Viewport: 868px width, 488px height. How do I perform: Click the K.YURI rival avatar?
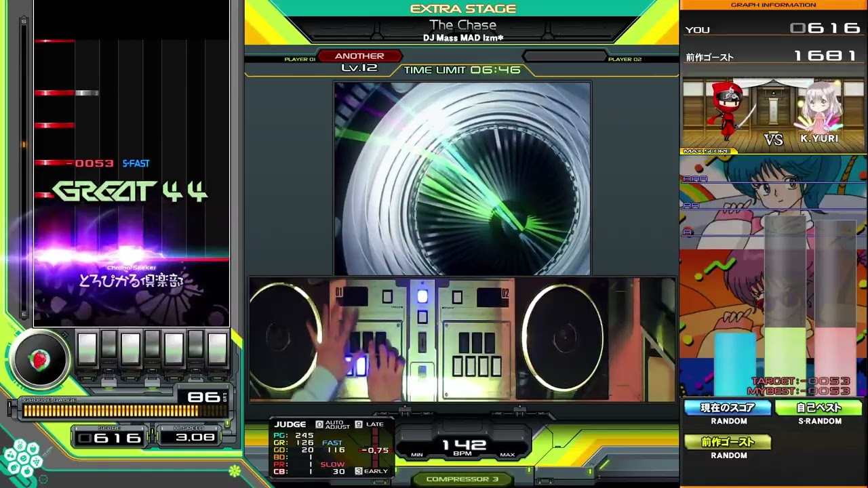[819, 112]
